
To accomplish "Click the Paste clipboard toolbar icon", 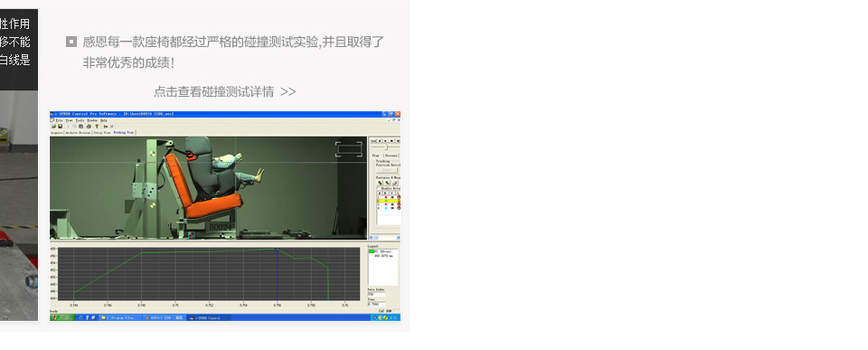I will (x=80, y=127).
